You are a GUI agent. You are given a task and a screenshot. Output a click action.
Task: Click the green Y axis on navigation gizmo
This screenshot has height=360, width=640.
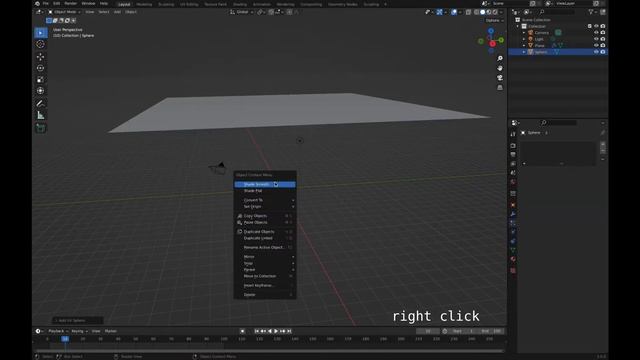pos(501,40)
